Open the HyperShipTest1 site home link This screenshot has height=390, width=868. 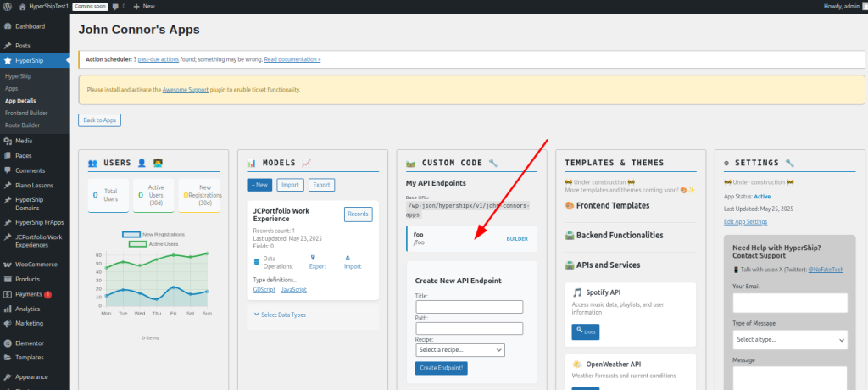(43, 6)
